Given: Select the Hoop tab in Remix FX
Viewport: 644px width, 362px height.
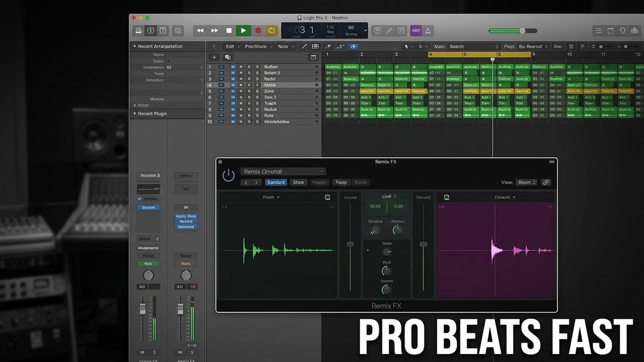Looking at the screenshot, I should tap(341, 183).
